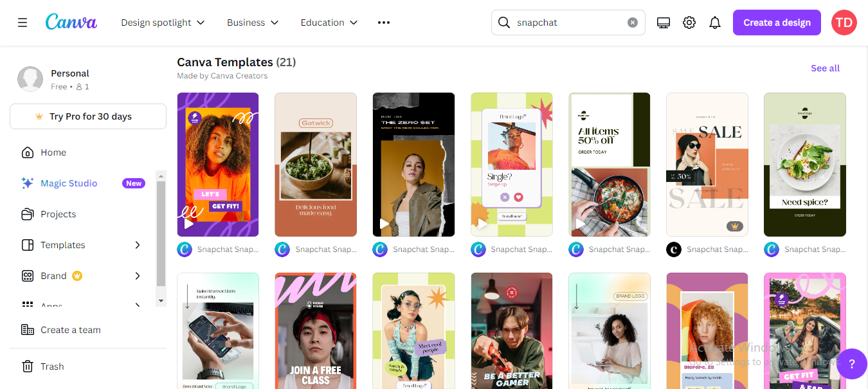Click the Projects folder icon
The image size is (868, 389).
coord(28,214)
